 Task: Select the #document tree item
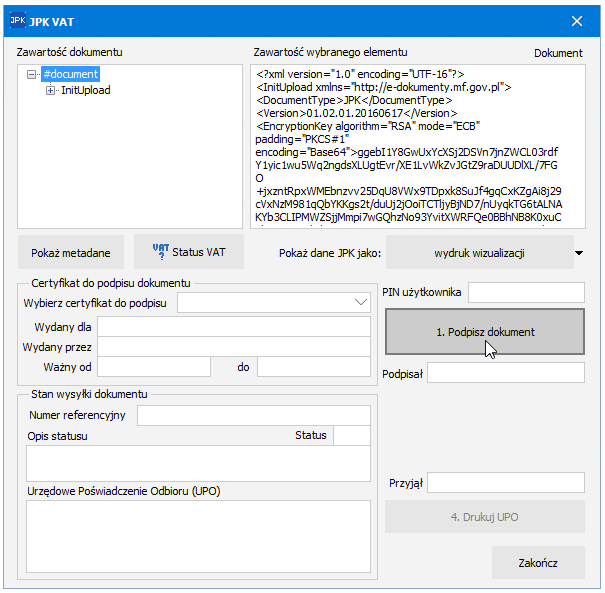pos(70,74)
